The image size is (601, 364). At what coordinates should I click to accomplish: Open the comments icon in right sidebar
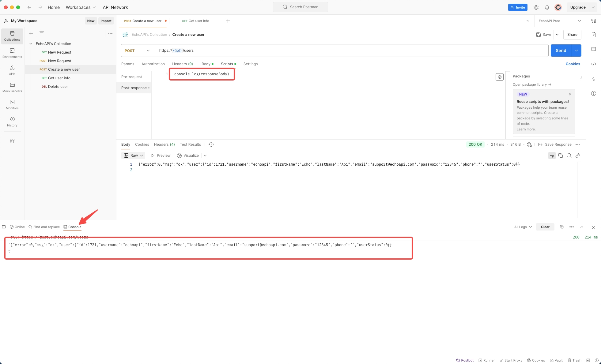click(x=594, y=49)
